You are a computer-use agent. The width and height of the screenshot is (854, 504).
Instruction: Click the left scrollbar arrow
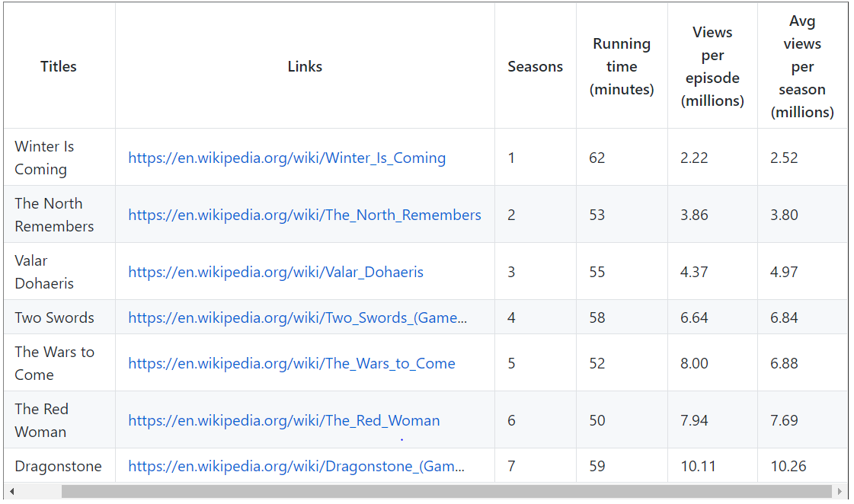(11, 492)
